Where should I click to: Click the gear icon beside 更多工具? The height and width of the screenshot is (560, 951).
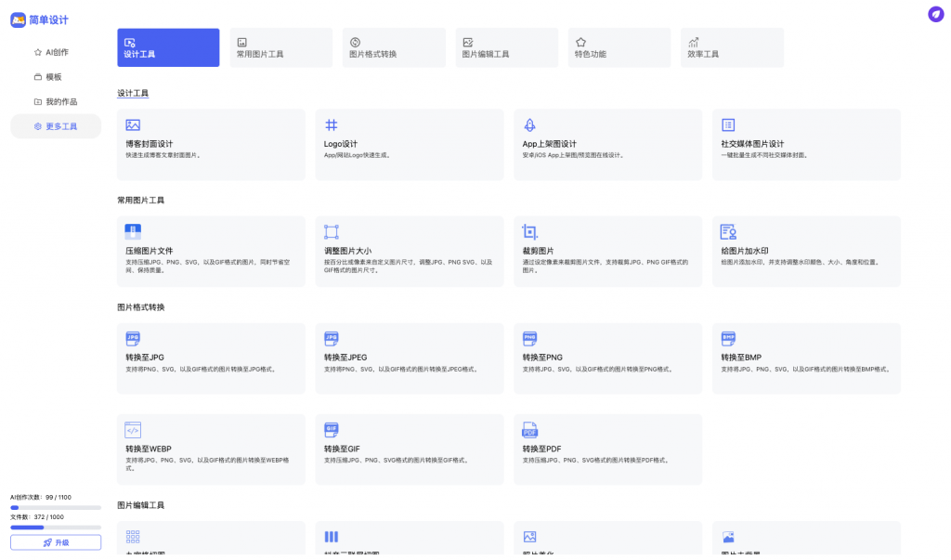38,126
